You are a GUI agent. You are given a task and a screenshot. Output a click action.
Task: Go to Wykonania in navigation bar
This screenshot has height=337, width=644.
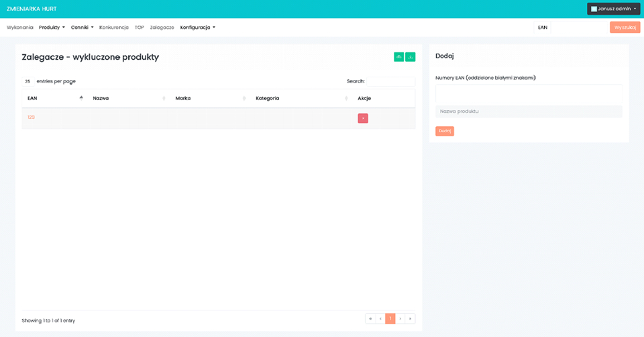point(20,28)
